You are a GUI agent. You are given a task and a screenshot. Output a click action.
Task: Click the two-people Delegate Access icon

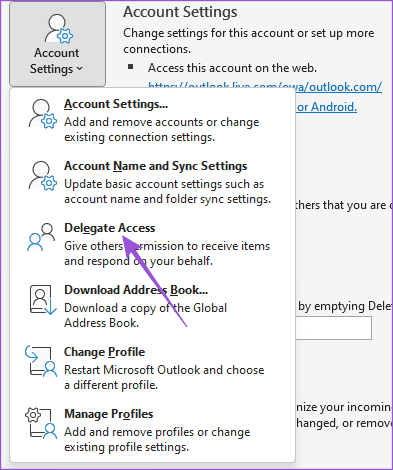[41, 237]
